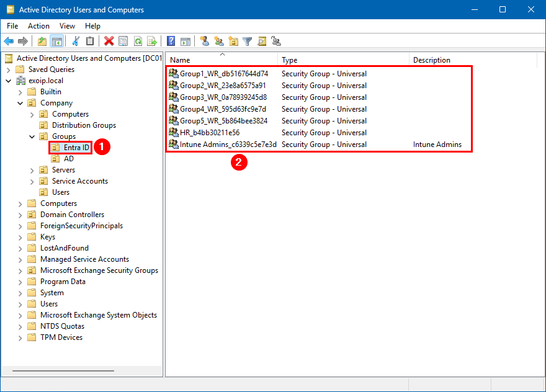The height and width of the screenshot is (392, 546).
Task: Click the red Delete toolbar icon
Action: pyautogui.click(x=109, y=42)
